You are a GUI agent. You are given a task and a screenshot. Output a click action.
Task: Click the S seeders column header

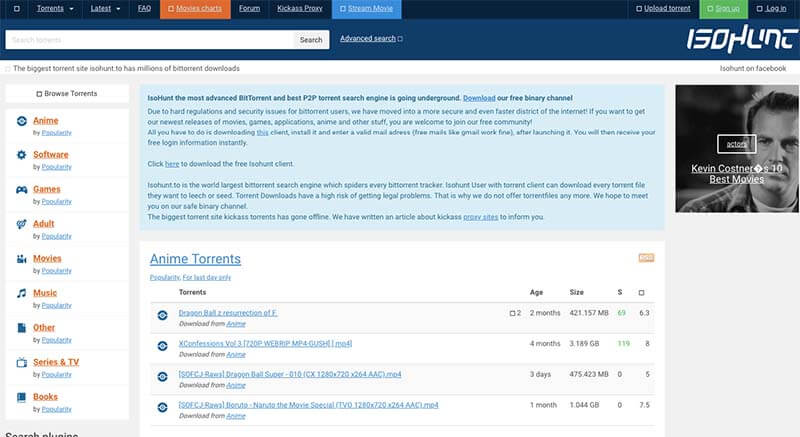(620, 293)
